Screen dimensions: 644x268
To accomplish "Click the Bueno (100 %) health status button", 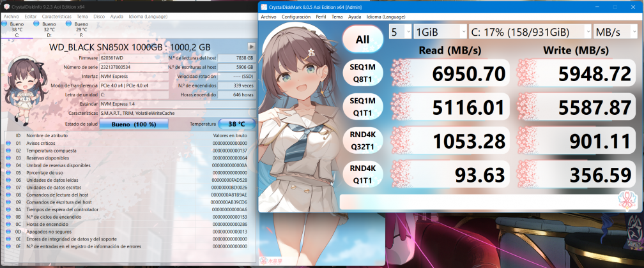I will (134, 124).
